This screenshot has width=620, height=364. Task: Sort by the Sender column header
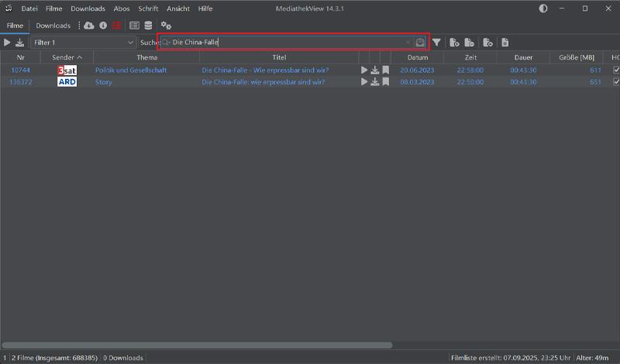(x=67, y=57)
